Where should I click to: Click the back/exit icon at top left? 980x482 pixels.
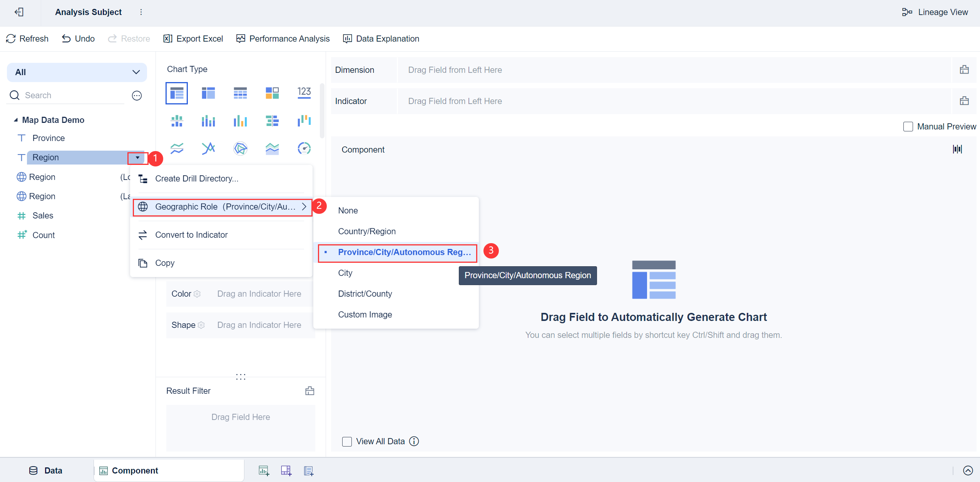tap(19, 12)
